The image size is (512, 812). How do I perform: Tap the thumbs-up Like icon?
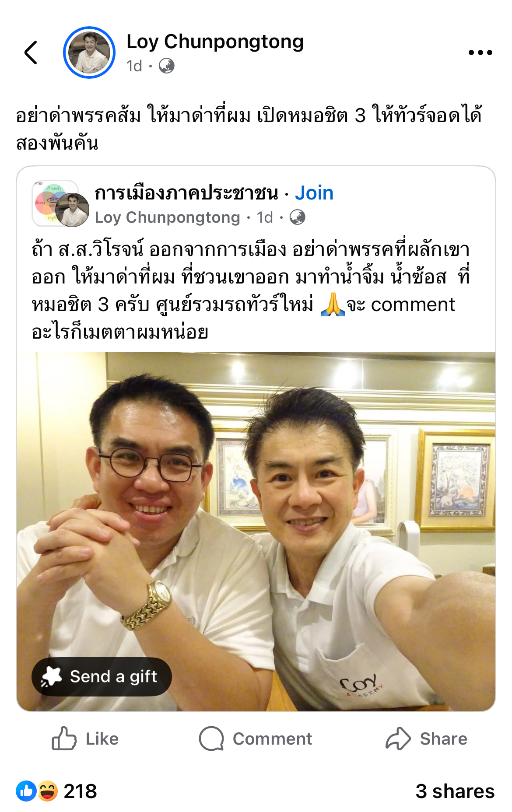pos(64,738)
